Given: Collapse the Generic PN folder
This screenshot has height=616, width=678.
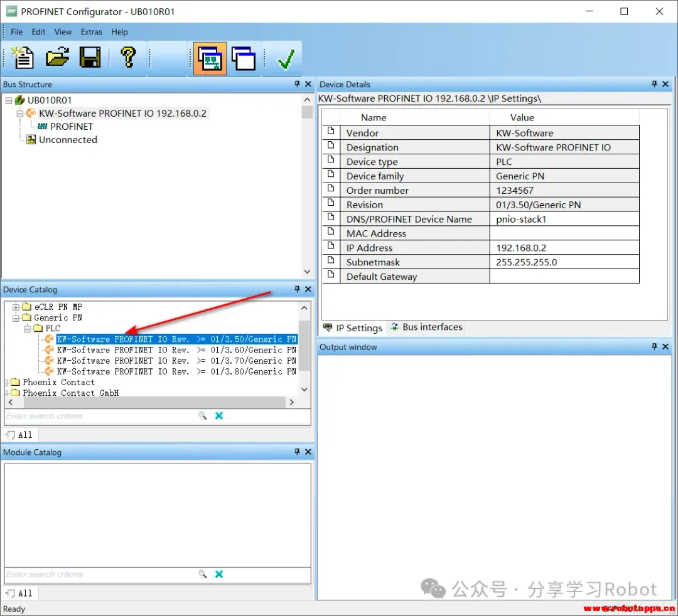Looking at the screenshot, I should [16, 318].
